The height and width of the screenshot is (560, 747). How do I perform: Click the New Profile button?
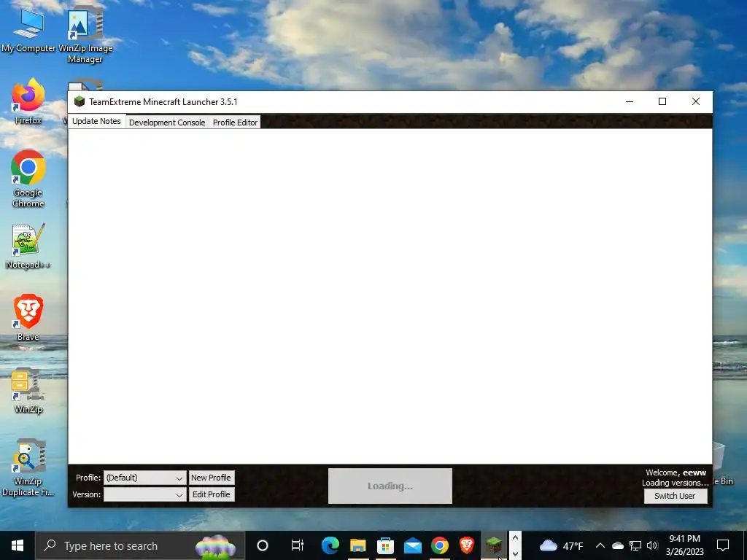pos(211,478)
